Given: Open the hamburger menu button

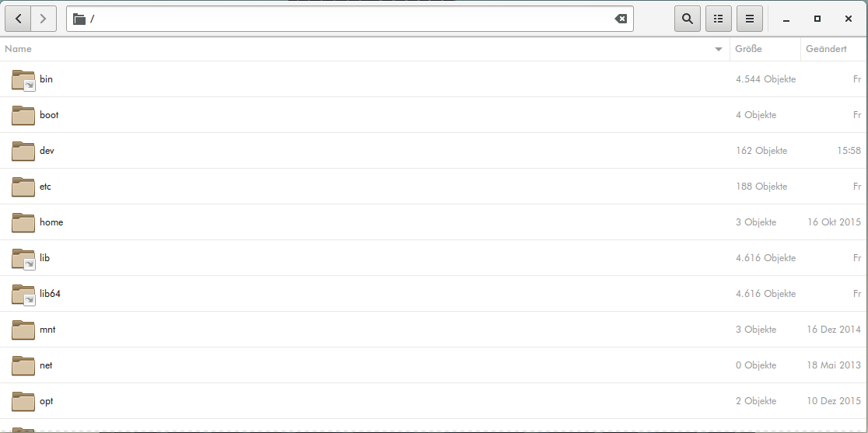Looking at the screenshot, I should pyautogui.click(x=750, y=19).
